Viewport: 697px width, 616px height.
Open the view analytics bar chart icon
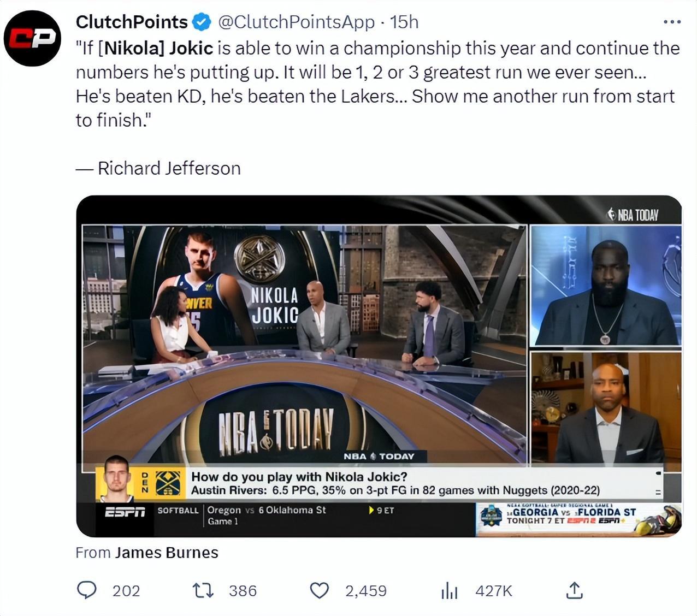449,590
